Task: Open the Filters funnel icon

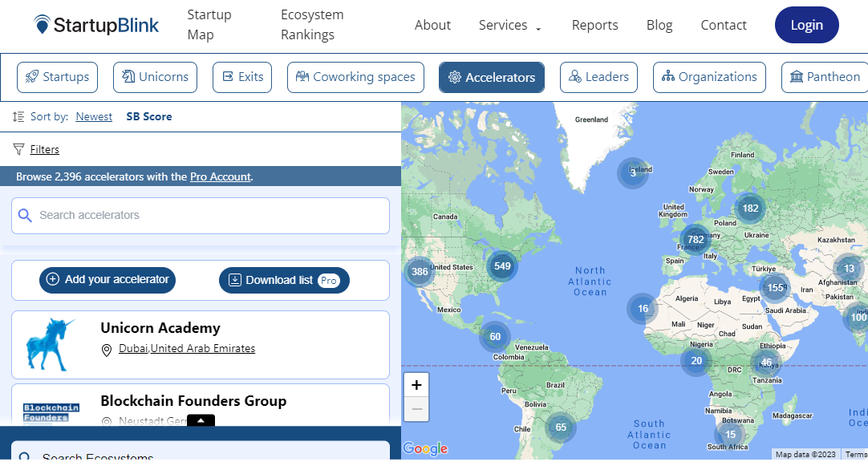Action: pos(18,149)
